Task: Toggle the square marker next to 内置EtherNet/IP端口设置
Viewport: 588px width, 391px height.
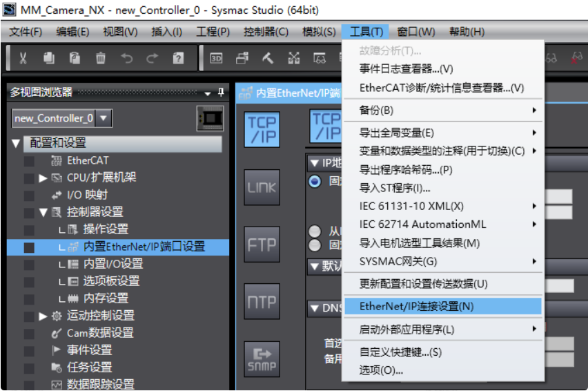Action: pos(29,248)
